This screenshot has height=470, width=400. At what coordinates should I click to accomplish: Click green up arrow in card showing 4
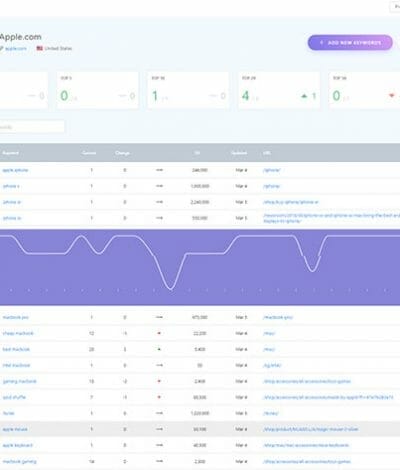[x=304, y=96]
